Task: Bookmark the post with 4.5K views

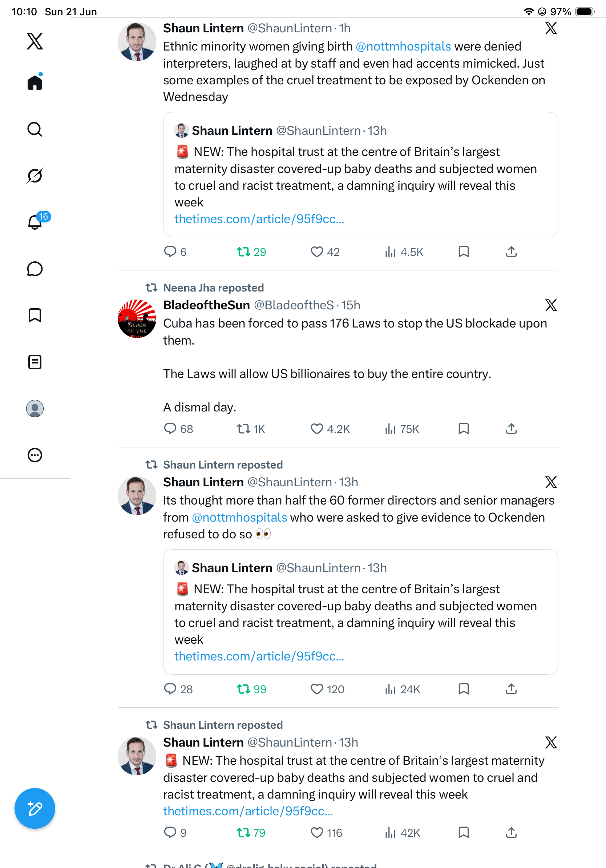Action: tap(464, 252)
